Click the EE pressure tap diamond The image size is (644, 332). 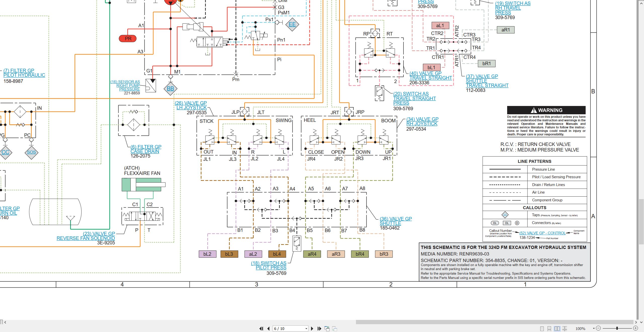(x=292, y=24)
